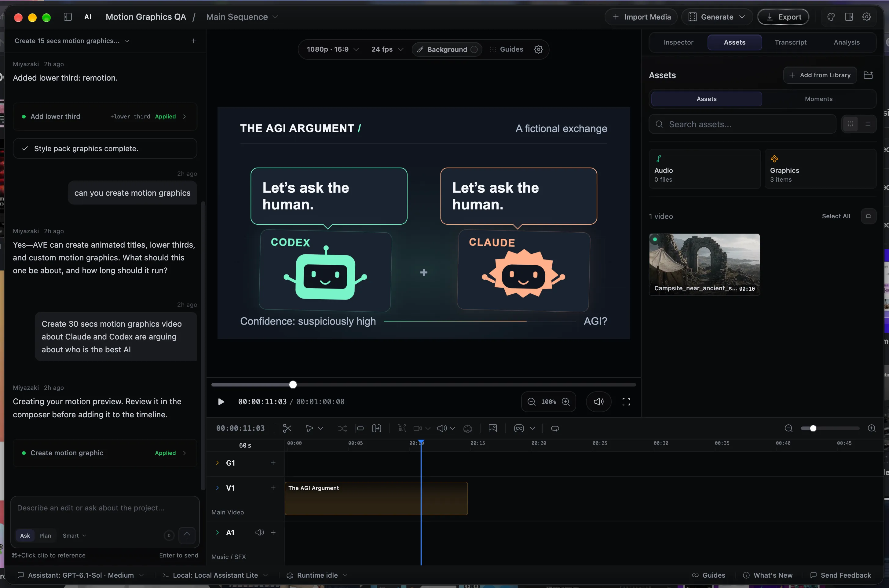889x588 pixels.
Task: Toggle the sidebar panel icon near AI
Action: point(68,17)
